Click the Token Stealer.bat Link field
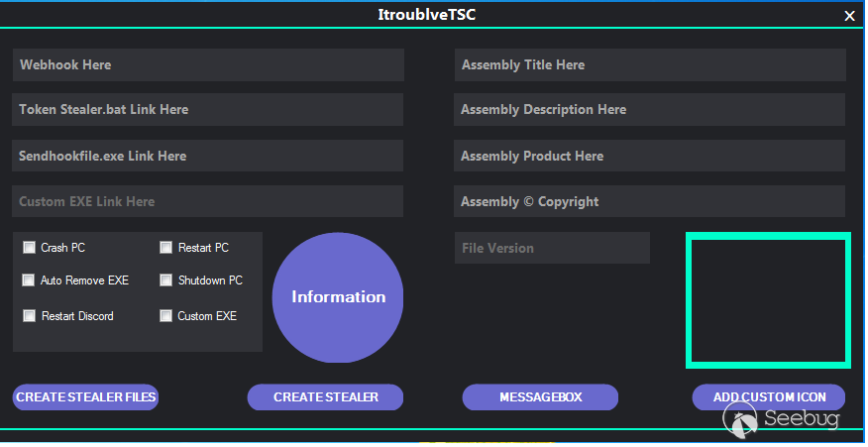Image resolution: width=868 pixels, height=447 pixels. pyautogui.click(x=208, y=110)
